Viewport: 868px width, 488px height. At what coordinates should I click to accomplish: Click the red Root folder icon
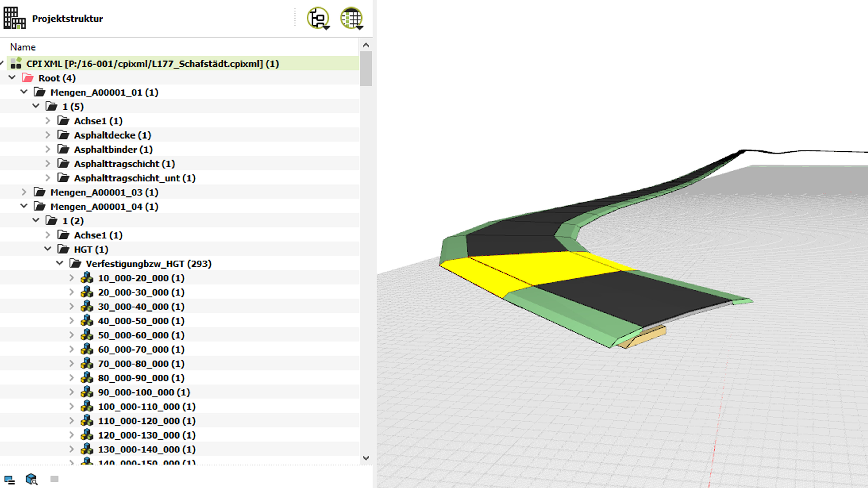click(x=28, y=78)
